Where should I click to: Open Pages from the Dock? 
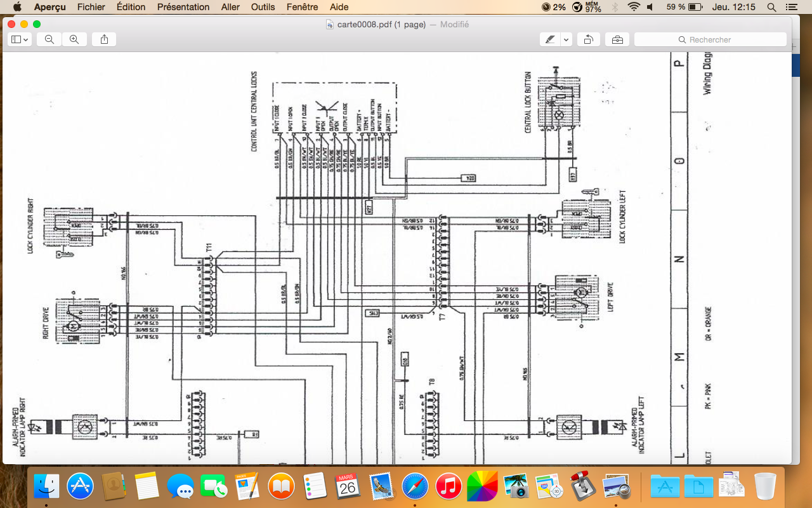click(248, 487)
